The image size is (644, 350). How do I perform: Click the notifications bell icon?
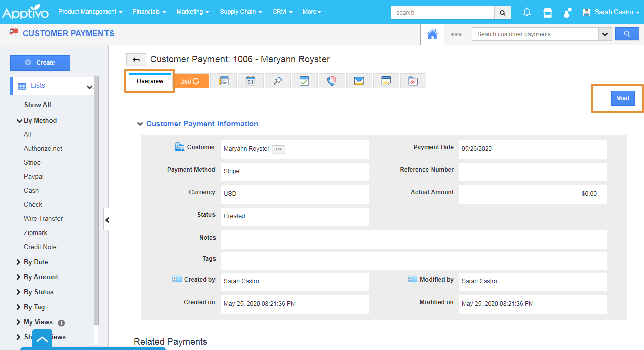coord(527,12)
